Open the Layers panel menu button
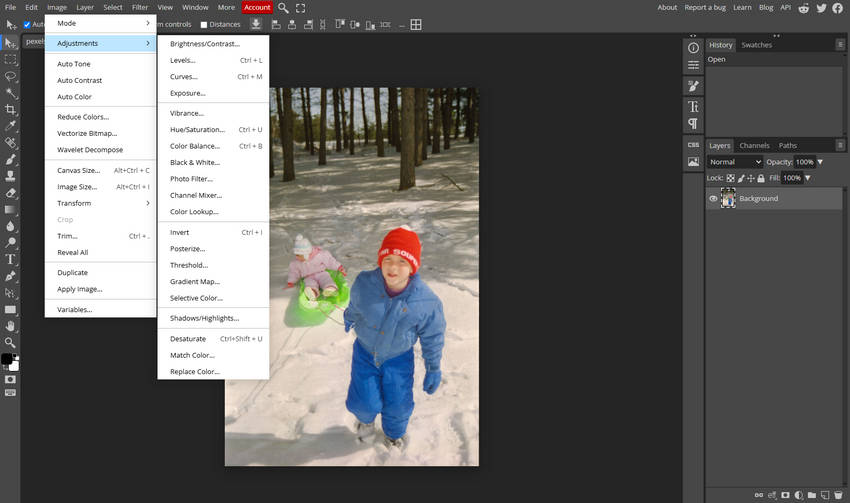 tap(840, 145)
